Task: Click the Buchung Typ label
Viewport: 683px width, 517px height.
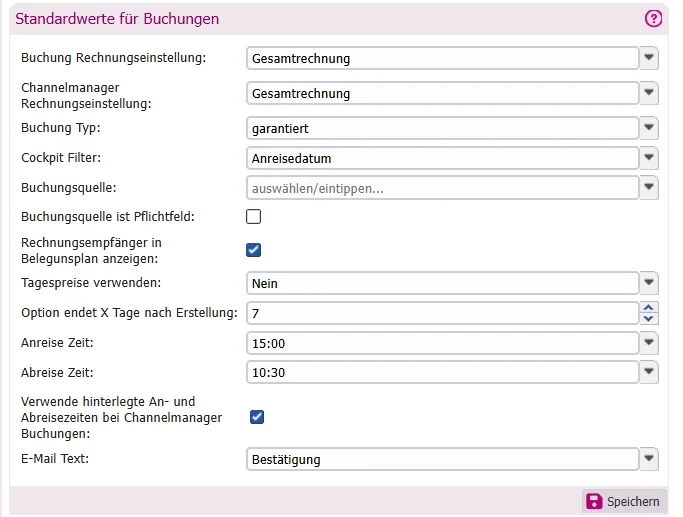Action: [61, 128]
